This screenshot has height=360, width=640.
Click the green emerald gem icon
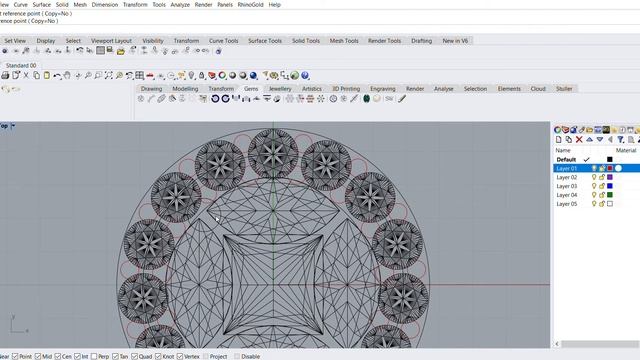pos(366,99)
